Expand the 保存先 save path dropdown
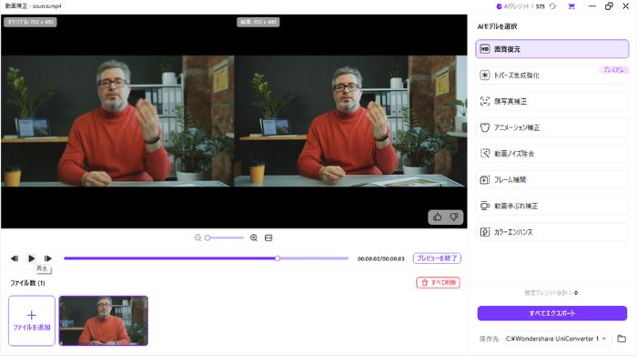The height and width of the screenshot is (364, 637). tap(604, 339)
